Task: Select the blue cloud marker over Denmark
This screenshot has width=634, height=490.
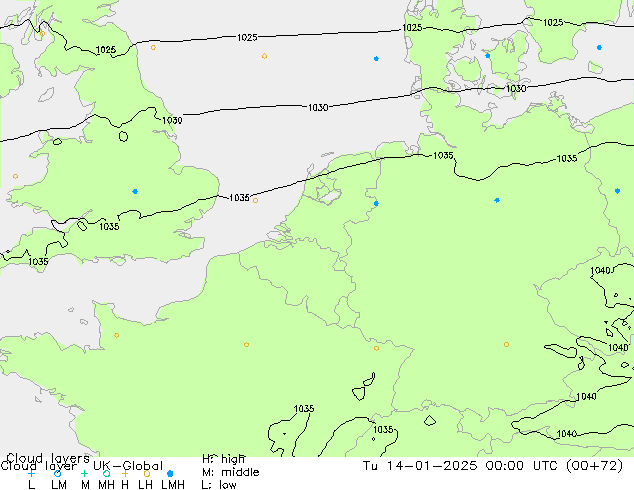Action: pos(488,55)
